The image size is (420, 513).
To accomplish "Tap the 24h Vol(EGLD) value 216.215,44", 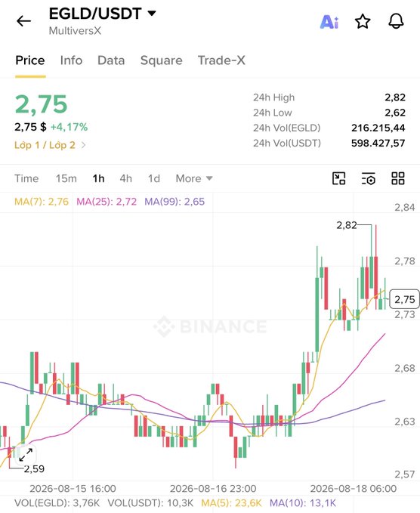I will pos(378,128).
